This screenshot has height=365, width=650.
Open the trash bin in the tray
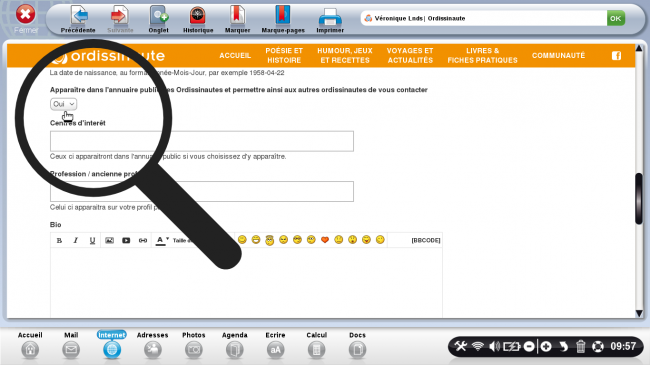click(x=580, y=346)
